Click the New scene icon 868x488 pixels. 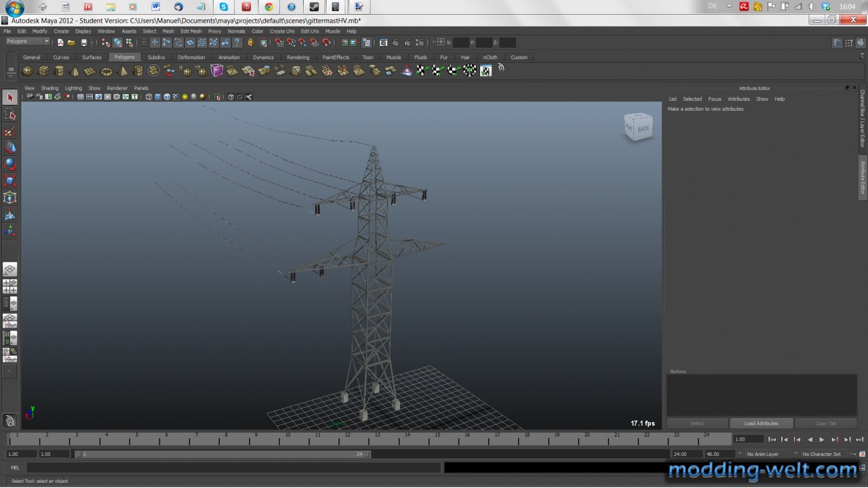60,42
